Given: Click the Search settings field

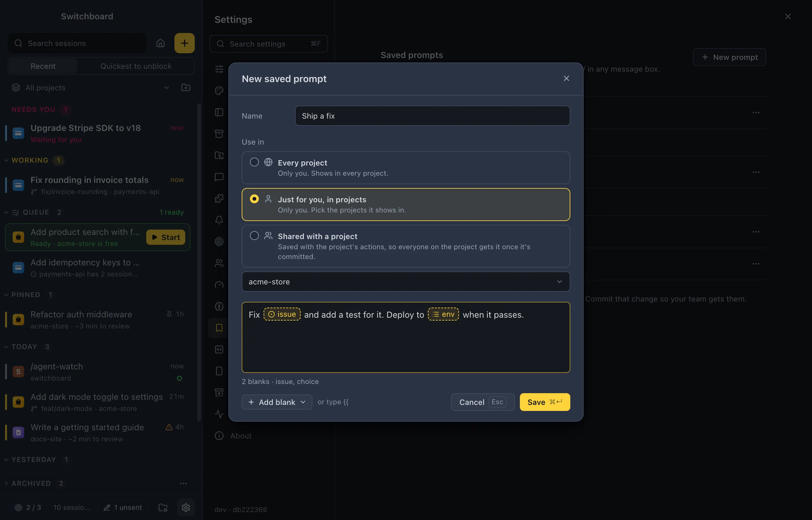Looking at the screenshot, I should click(269, 44).
